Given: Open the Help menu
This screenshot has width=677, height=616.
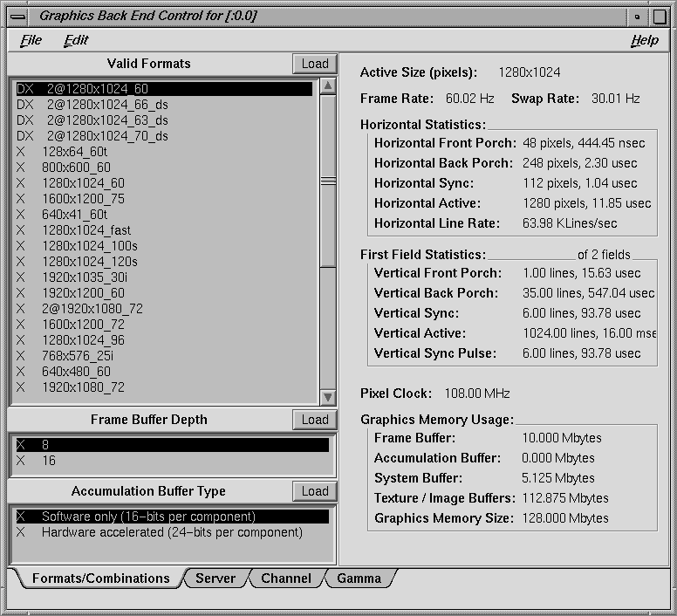Looking at the screenshot, I should (x=644, y=40).
